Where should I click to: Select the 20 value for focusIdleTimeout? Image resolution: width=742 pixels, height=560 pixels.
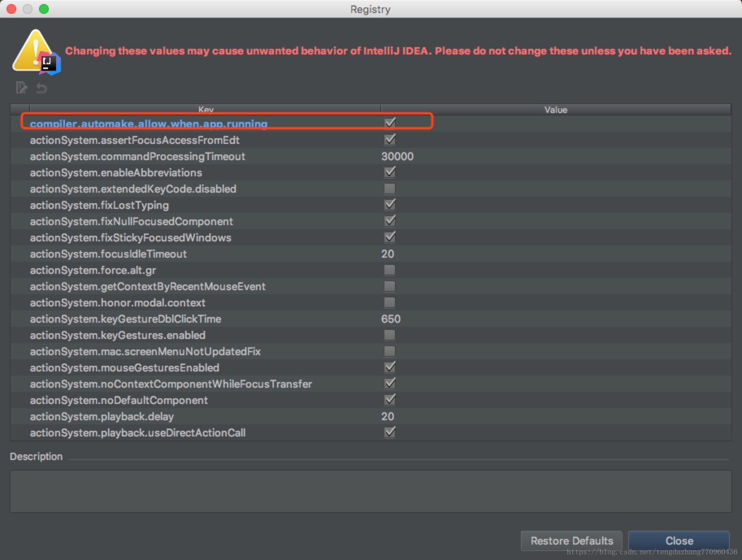[388, 254]
